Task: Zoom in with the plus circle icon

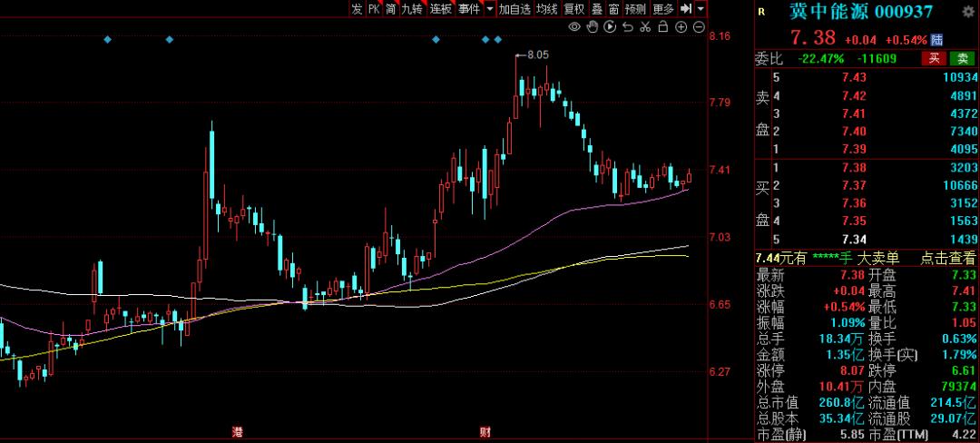Action: click(681, 27)
